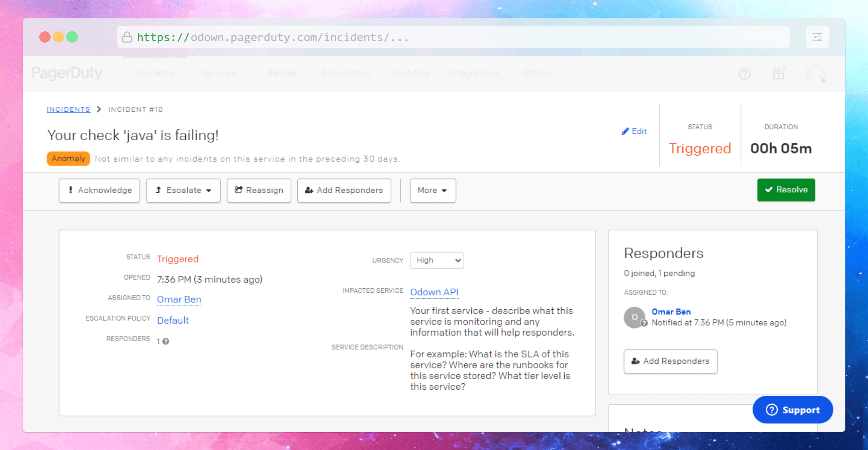The height and width of the screenshot is (450, 868).
Task: Open the Urgency High select box
Action: [437, 260]
